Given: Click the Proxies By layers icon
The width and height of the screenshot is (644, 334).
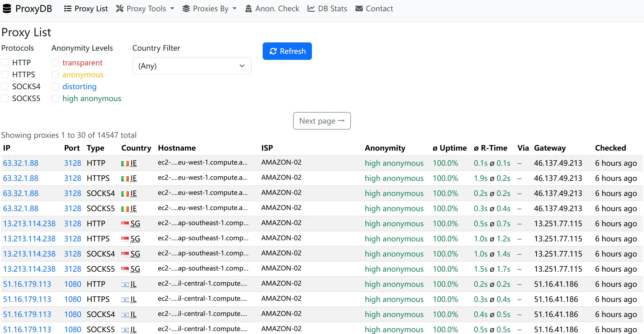Looking at the screenshot, I should tap(186, 9).
